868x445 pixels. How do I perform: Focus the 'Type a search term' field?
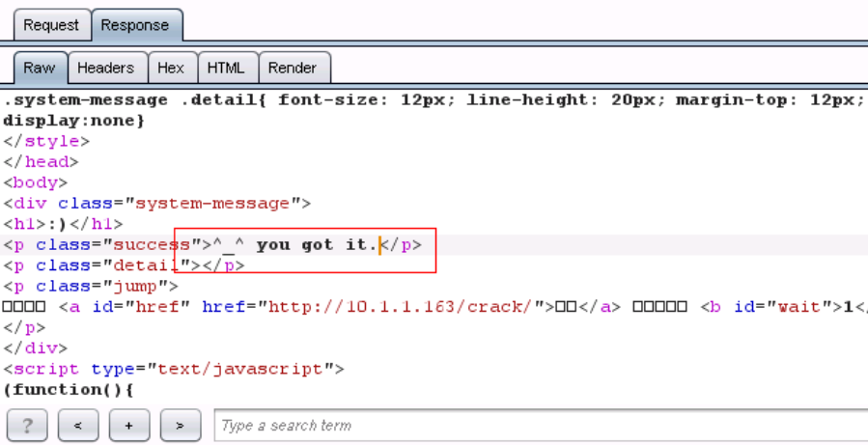coord(541,426)
